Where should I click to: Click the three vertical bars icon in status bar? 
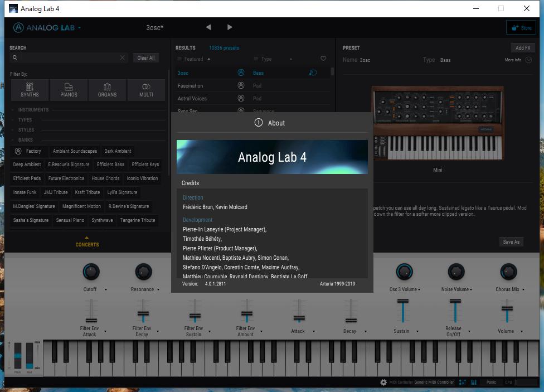[474, 383]
